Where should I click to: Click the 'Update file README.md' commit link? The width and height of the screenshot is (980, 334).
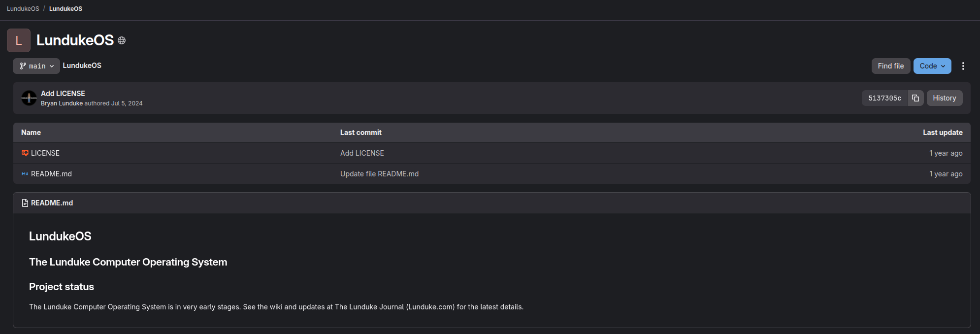[379, 174]
